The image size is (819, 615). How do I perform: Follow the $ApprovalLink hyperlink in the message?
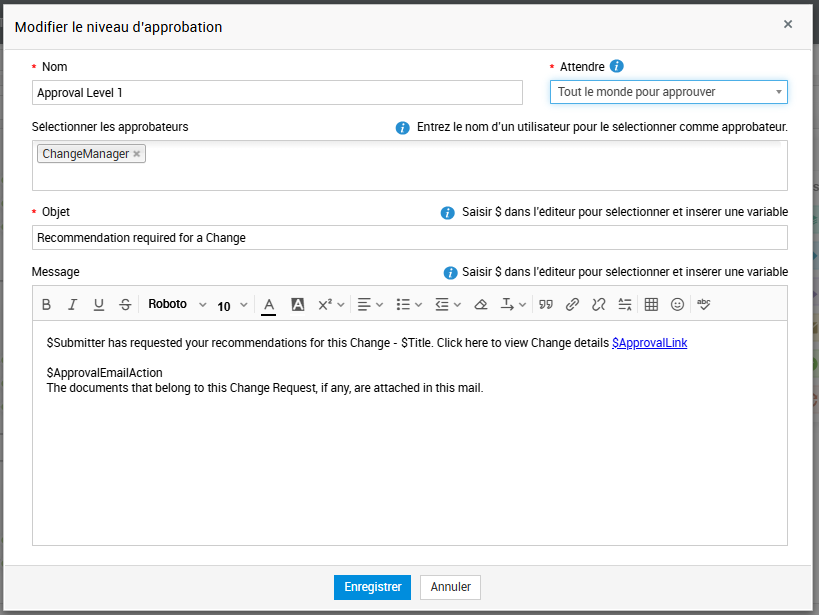point(649,343)
